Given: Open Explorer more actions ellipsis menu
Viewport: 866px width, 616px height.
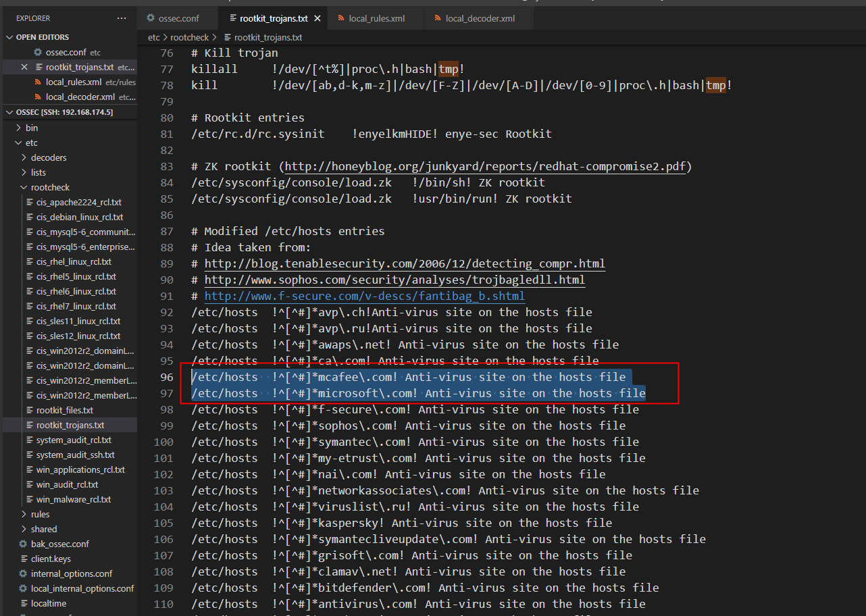Looking at the screenshot, I should pyautogui.click(x=121, y=18).
